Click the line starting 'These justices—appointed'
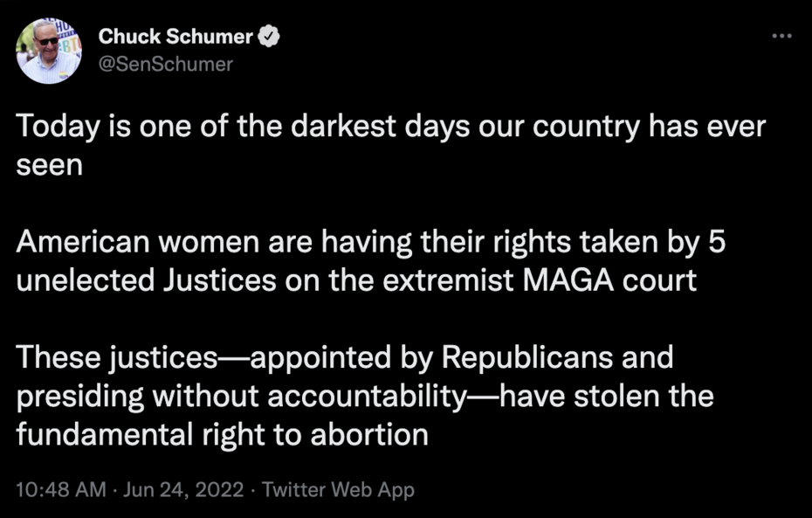The image size is (812, 518). point(345,358)
